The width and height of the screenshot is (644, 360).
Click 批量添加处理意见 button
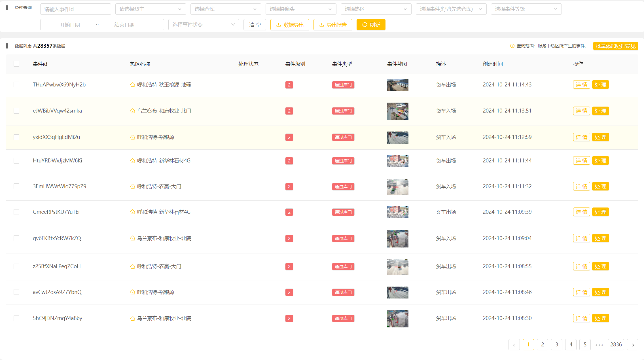tap(615, 46)
